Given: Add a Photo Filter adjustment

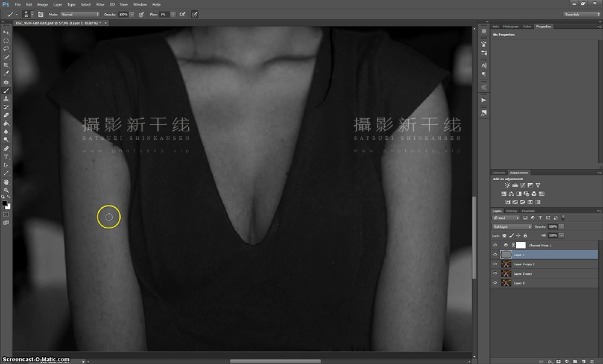Looking at the screenshot, I should coord(526,193).
